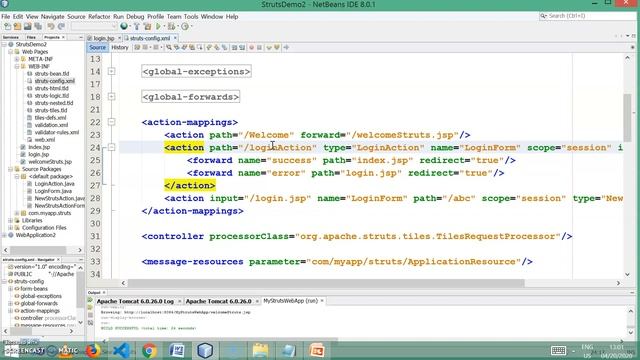Select web.xml in the project tree
This screenshot has height=360, width=640.
point(45,140)
